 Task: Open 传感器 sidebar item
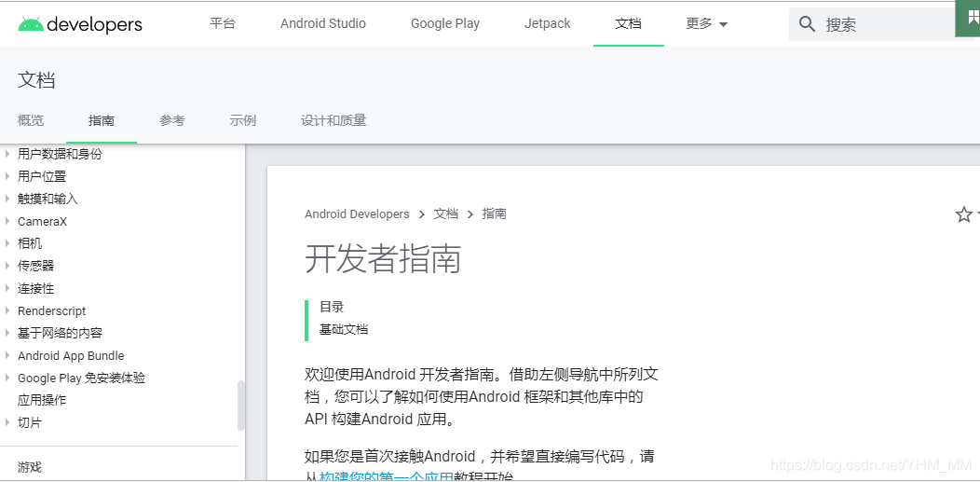tap(35, 266)
